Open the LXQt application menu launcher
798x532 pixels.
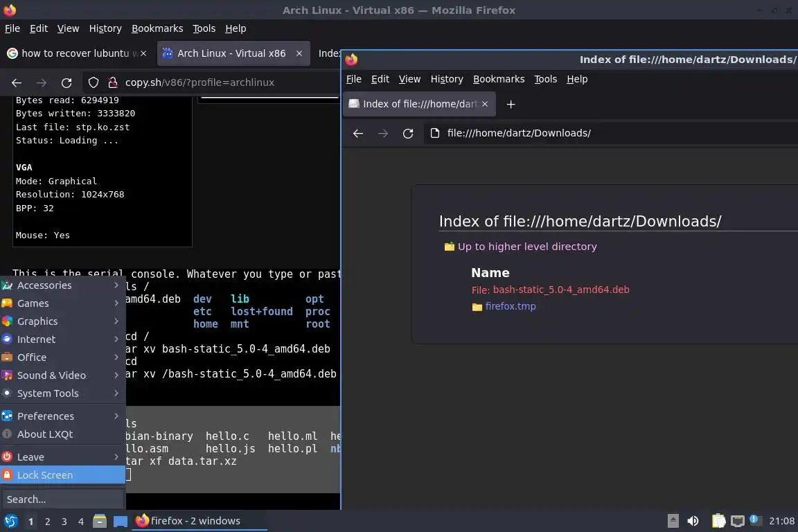click(x=10, y=521)
